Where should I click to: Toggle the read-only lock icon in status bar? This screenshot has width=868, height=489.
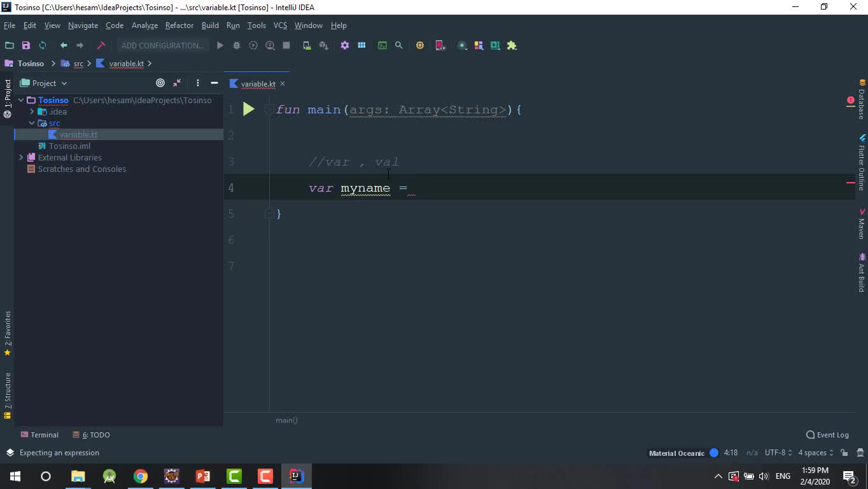point(844,453)
